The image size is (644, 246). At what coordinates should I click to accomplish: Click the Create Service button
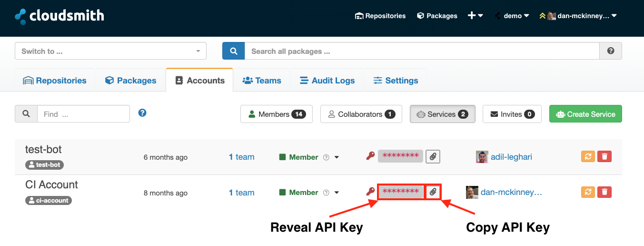(585, 114)
